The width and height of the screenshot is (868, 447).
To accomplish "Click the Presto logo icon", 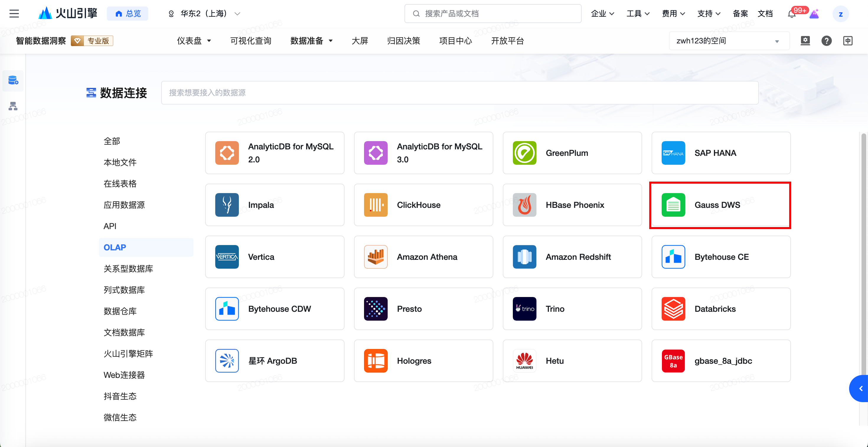I will coord(376,309).
